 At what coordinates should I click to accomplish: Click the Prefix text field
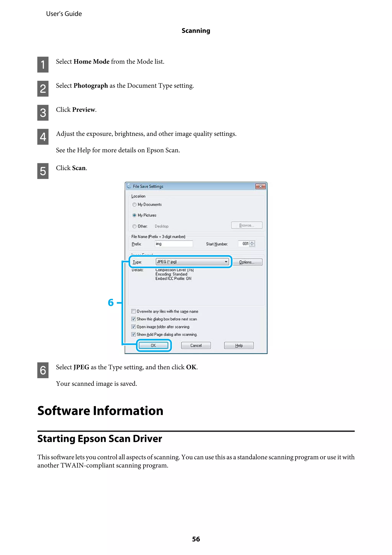174,244
